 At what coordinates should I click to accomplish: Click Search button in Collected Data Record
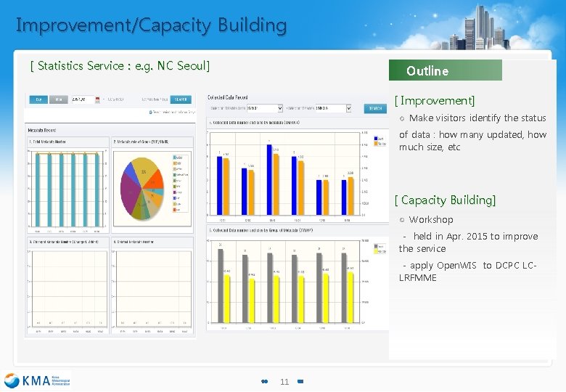[x=375, y=109]
